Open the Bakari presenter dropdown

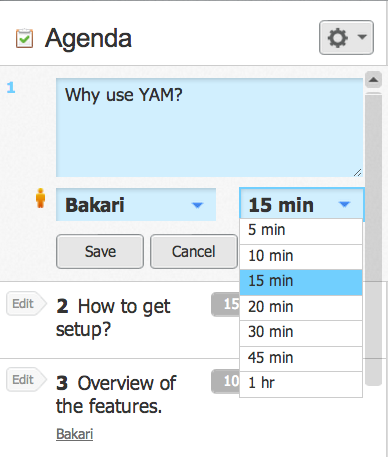pos(136,205)
